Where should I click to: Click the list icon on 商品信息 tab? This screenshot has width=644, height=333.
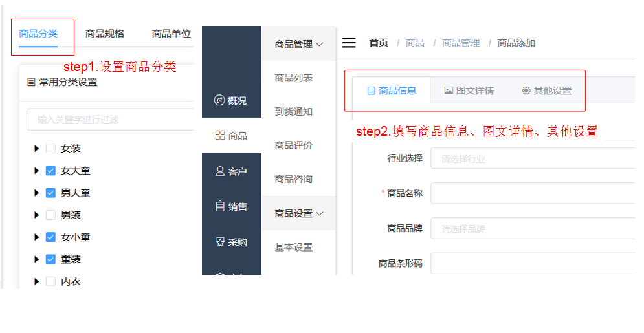click(371, 91)
